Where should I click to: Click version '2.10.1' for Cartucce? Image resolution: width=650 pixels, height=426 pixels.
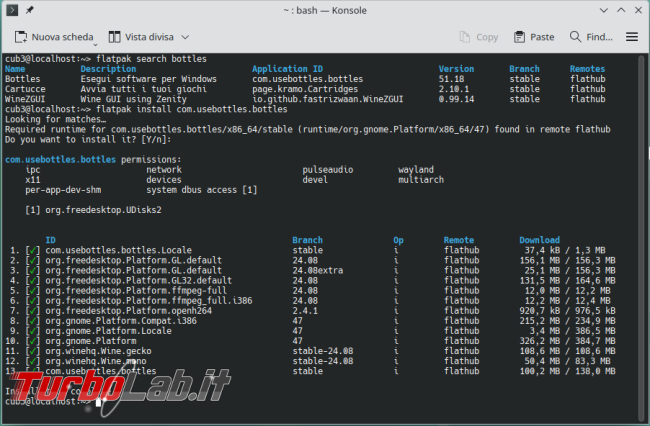(454, 89)
